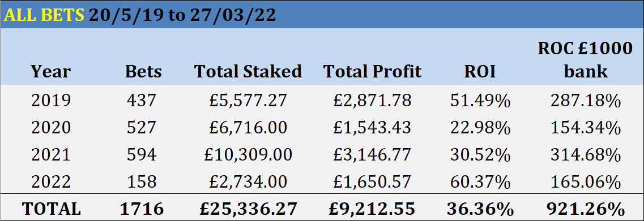Image resolution: width=644 pixels, height=221 pixels.
Task: Select the 2019 year cell
Action: coord(51,101)
